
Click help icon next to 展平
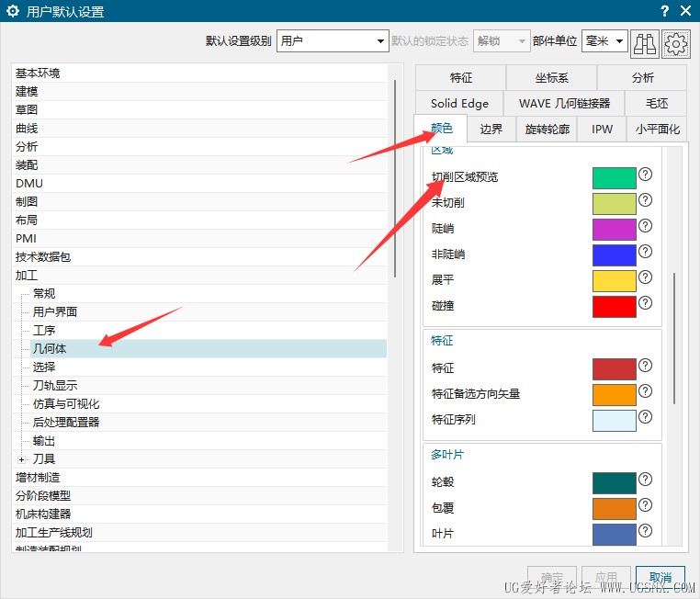(645, 277)
